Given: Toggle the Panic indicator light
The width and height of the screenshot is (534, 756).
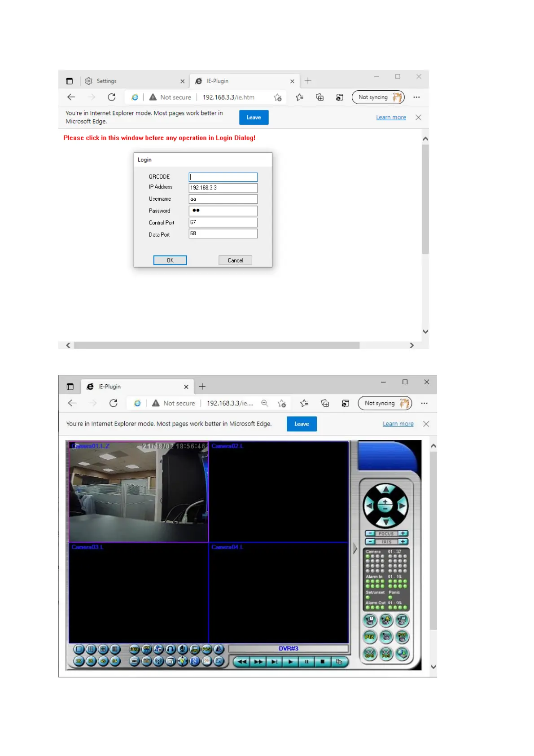Looking at the screenshot, I should [390, 598].
